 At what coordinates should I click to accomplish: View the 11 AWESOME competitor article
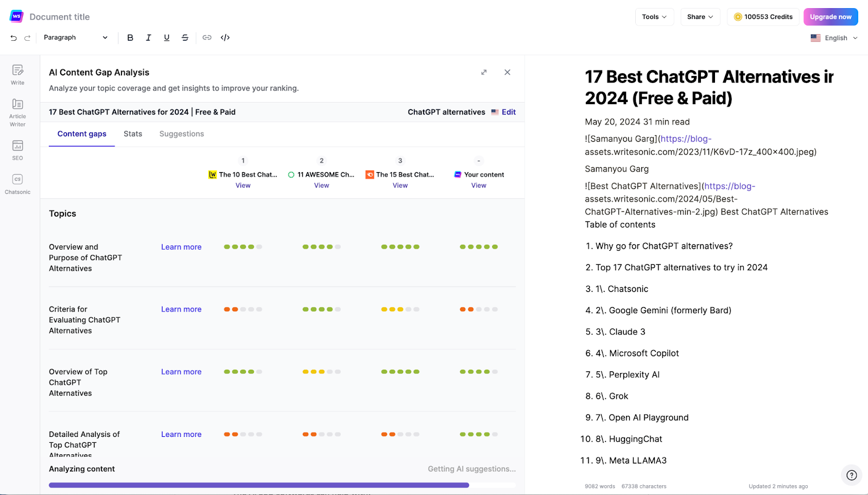322,186
